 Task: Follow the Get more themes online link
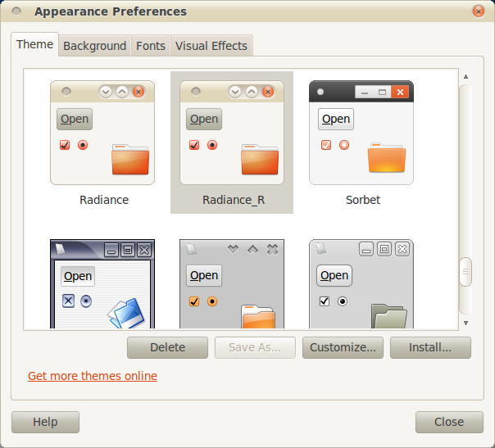93,376
